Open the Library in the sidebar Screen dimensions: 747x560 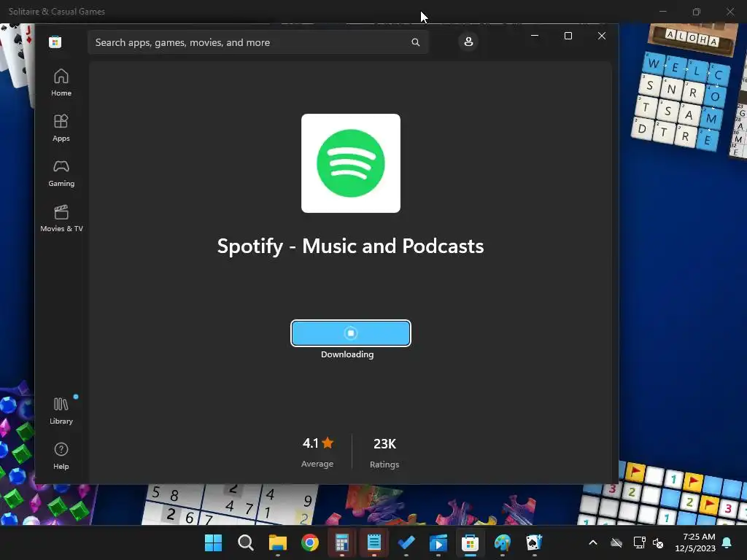click(x=61, y=411)
